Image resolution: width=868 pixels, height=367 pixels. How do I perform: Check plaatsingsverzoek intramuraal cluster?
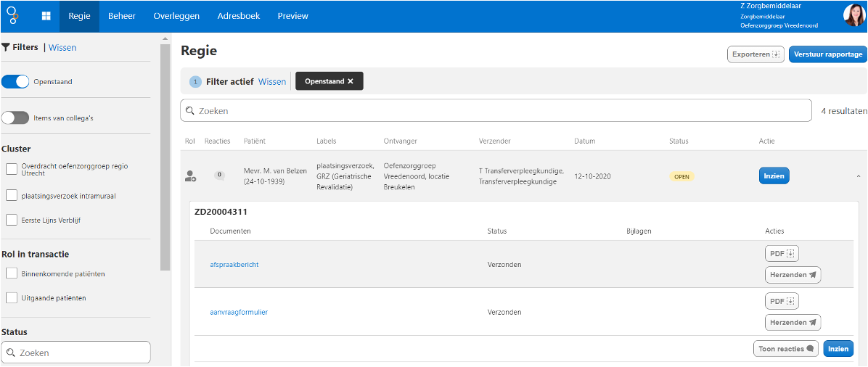(11, 195)
